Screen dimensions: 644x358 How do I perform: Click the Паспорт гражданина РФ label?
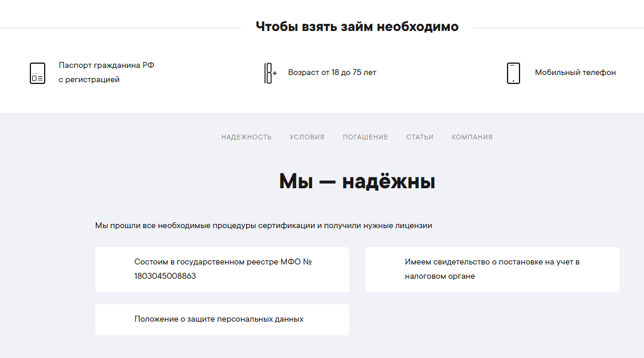(x=106, y=66)
